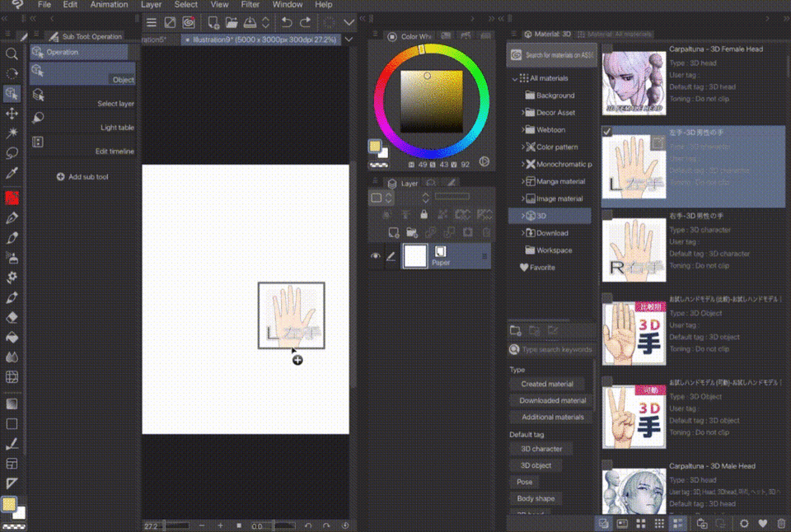Click the main color yellow swatch under wheel
Viewport: 791px width, 532px height.
coord(375,147)
